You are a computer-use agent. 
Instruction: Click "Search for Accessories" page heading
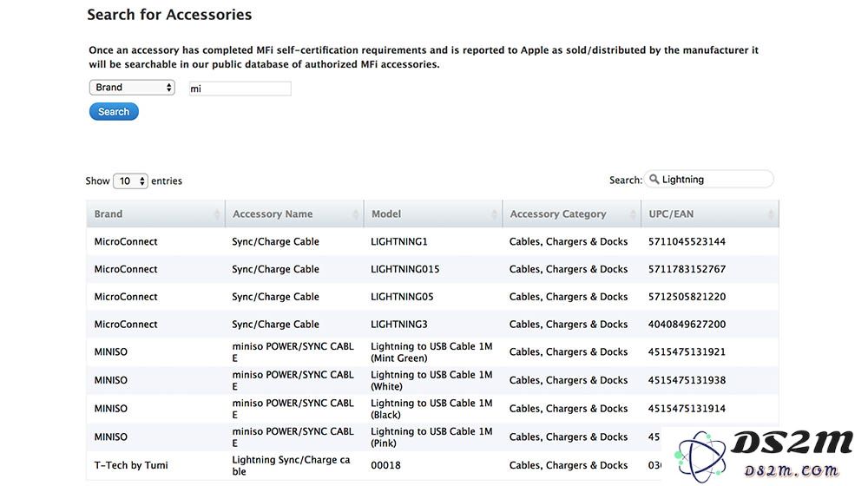tap(169, 15)
